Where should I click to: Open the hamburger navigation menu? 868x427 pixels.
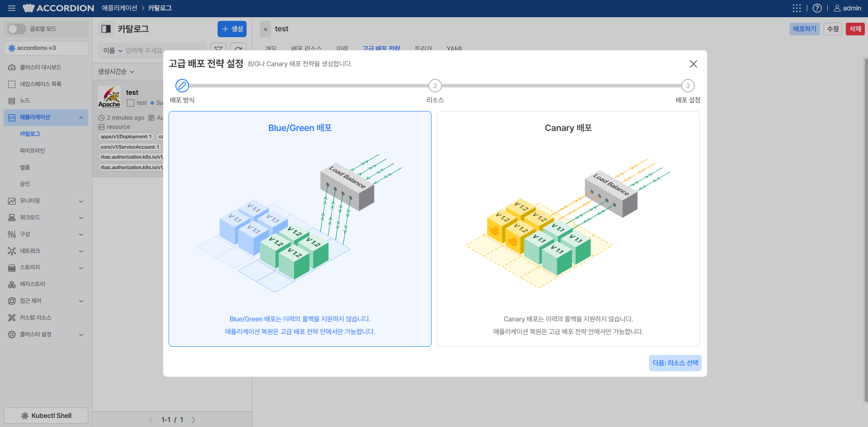coord(12,8)
